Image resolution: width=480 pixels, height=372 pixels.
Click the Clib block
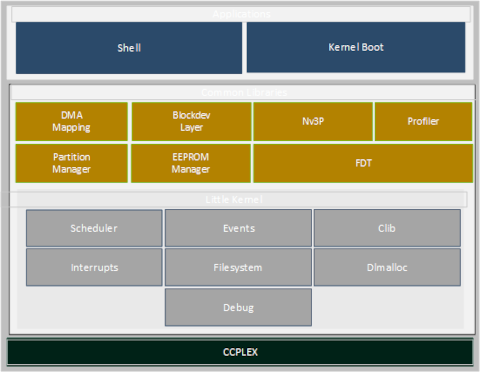tap(387, 228)
